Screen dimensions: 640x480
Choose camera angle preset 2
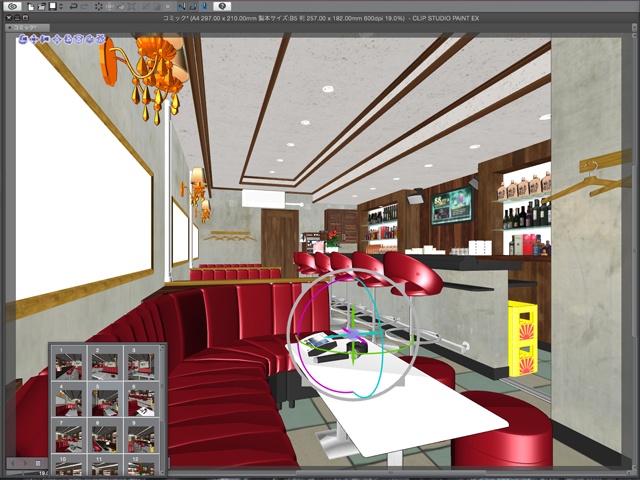(x=104, y=364)
